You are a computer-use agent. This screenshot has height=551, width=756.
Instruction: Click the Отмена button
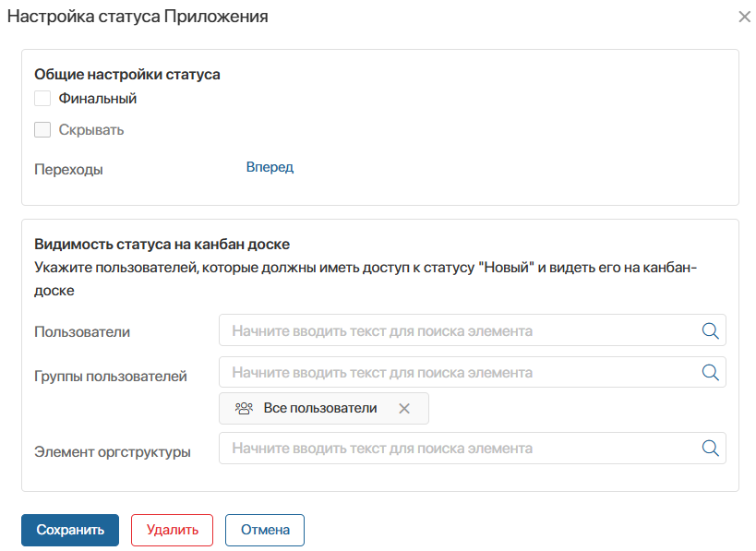pyautogui.click(x=265, y=530)
